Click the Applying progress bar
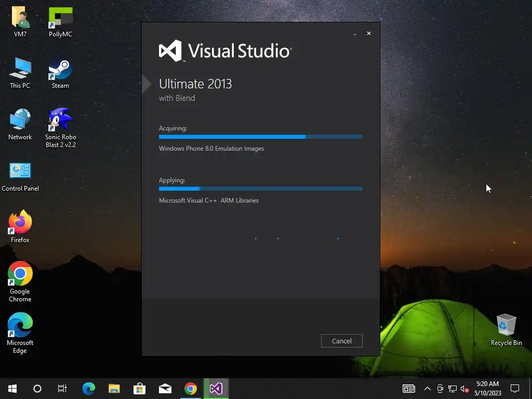 [261, 189]
